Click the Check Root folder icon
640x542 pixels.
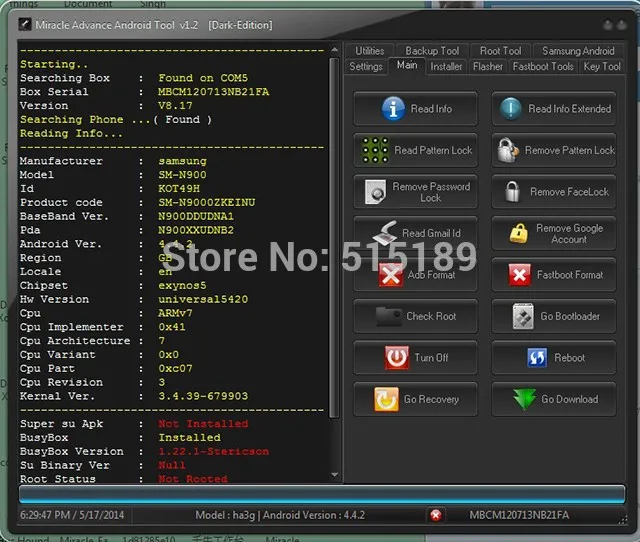(388, 316)
